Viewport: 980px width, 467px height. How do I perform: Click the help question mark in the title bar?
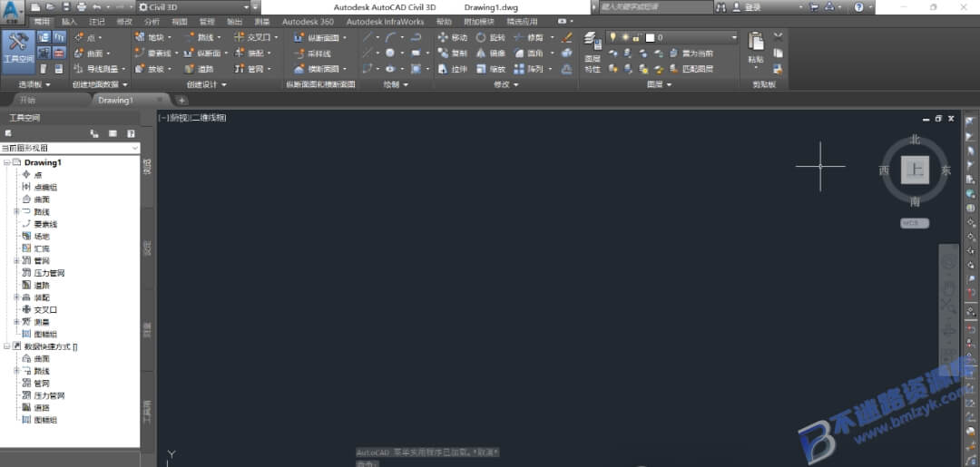coord(858,7)
